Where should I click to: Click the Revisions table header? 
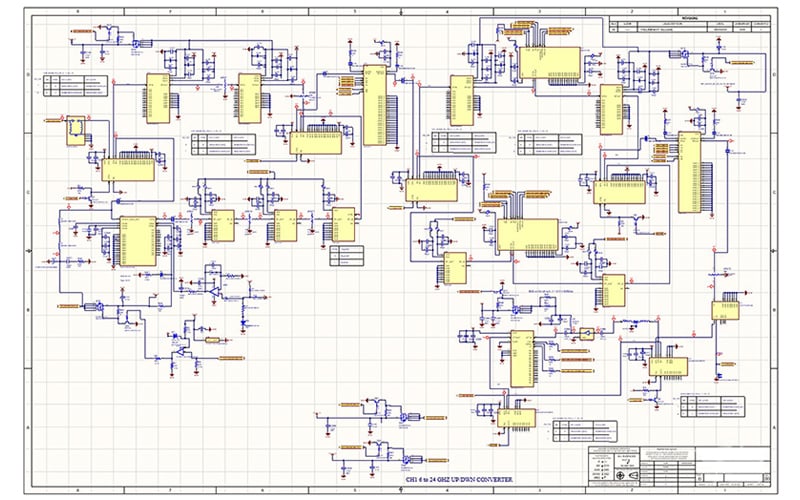689,19
